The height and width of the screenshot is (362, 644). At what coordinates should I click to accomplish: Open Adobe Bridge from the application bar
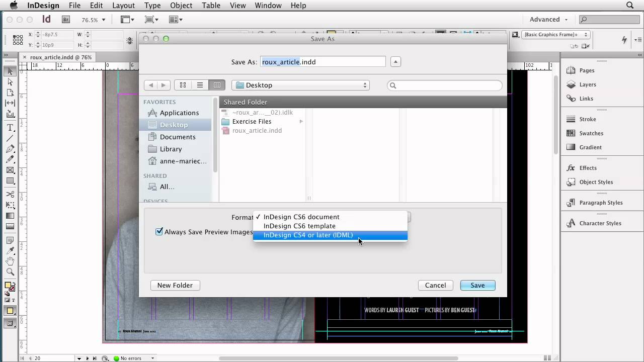(x=66, y=20)
